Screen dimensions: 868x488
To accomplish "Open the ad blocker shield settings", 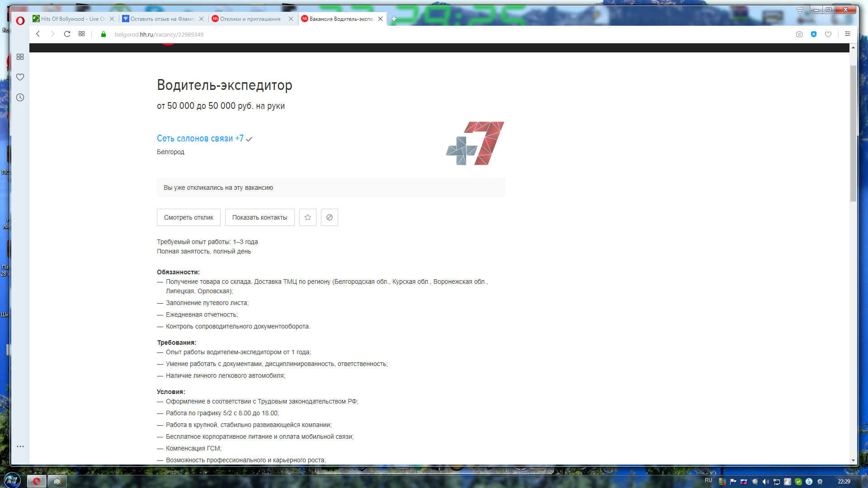I will click(x=814, y=34).
